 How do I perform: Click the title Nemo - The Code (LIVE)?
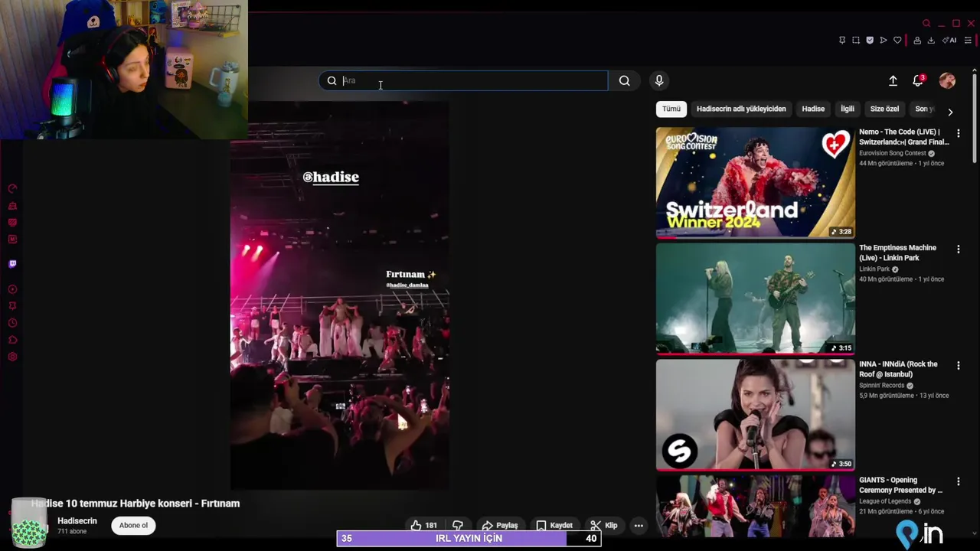(x=903, y=137)
